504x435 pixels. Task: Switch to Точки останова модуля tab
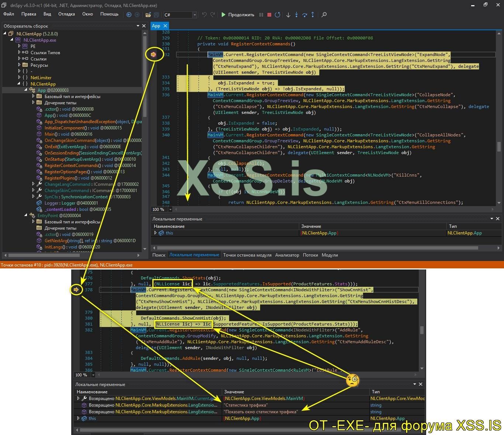(247, 255)
